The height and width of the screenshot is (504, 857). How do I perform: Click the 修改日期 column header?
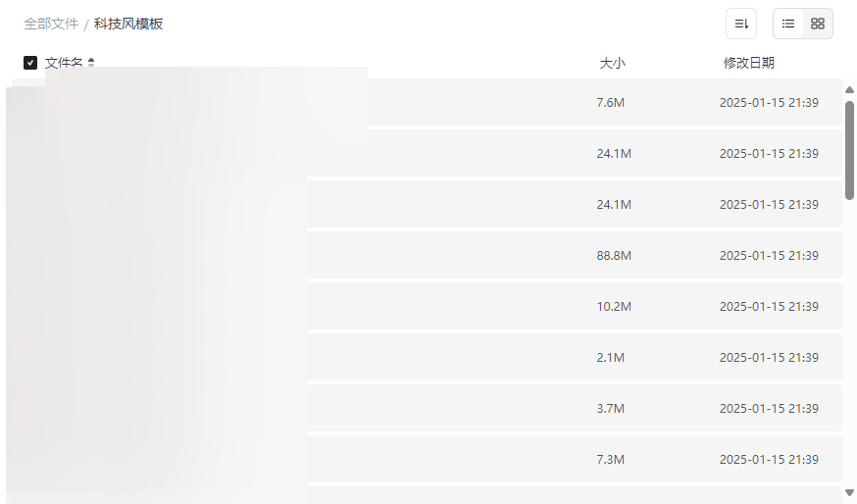[x=748, y=63]
